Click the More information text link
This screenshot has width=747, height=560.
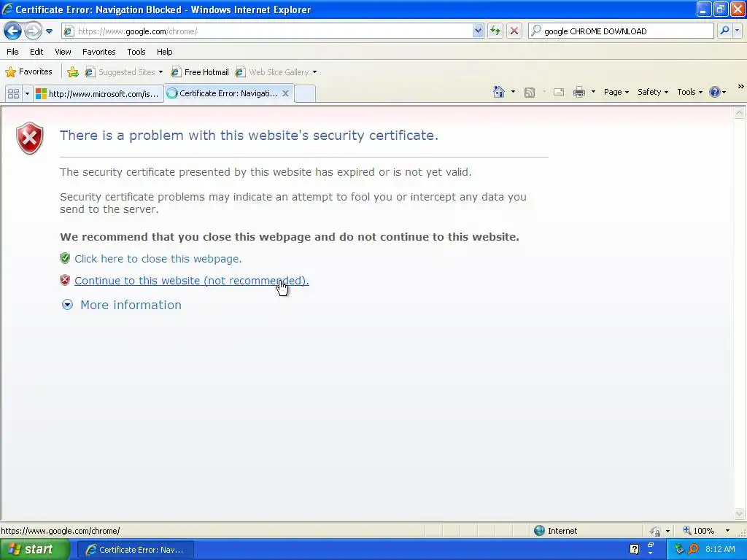click(x=131, y=305)
